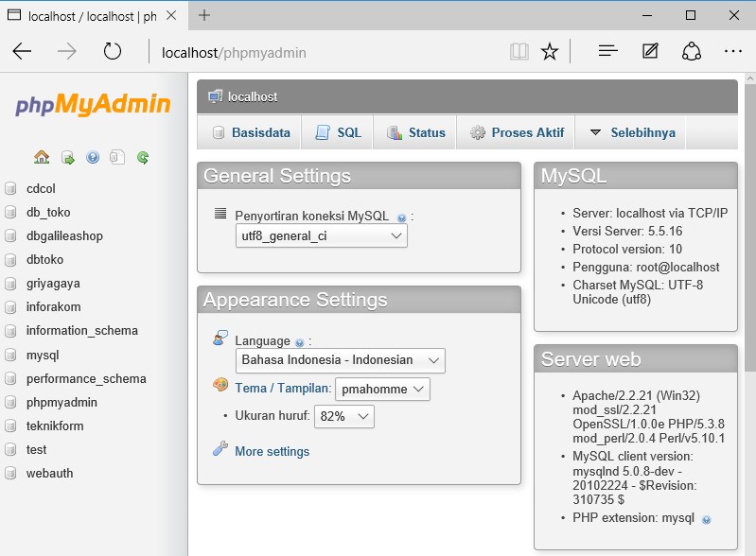The width and height of the screenshot is (756, 556).
Task: Click the phpmyadmin database icon
Action: (x=10, y=402)
